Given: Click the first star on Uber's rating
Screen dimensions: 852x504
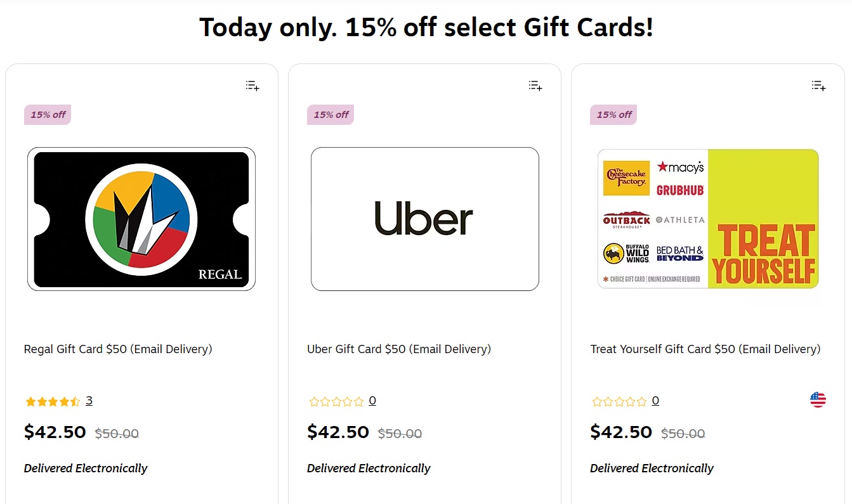Looking at the screenshot, I should [314, 401].
